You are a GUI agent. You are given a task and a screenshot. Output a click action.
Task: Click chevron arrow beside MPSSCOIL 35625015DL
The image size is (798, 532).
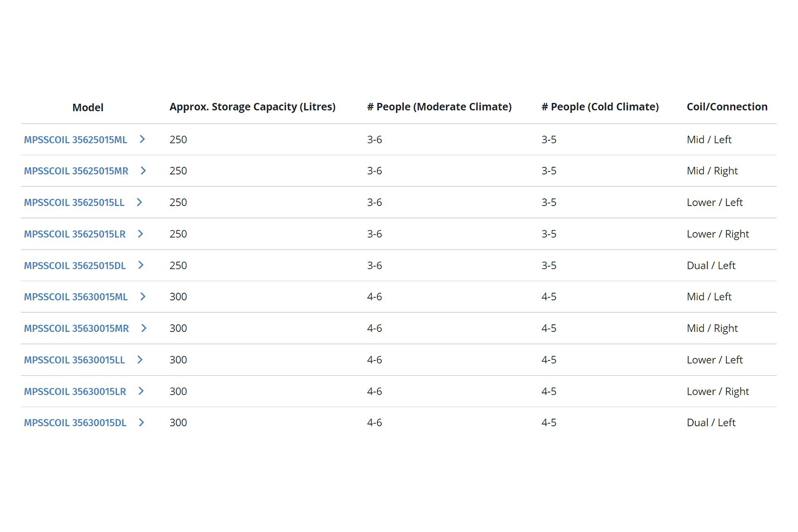pos(141,265)
